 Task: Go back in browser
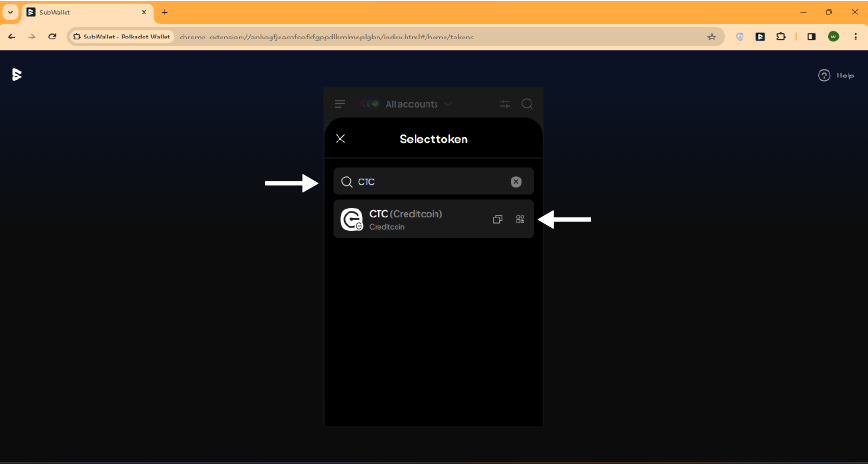pyautogui.click(x=12, y=37)
